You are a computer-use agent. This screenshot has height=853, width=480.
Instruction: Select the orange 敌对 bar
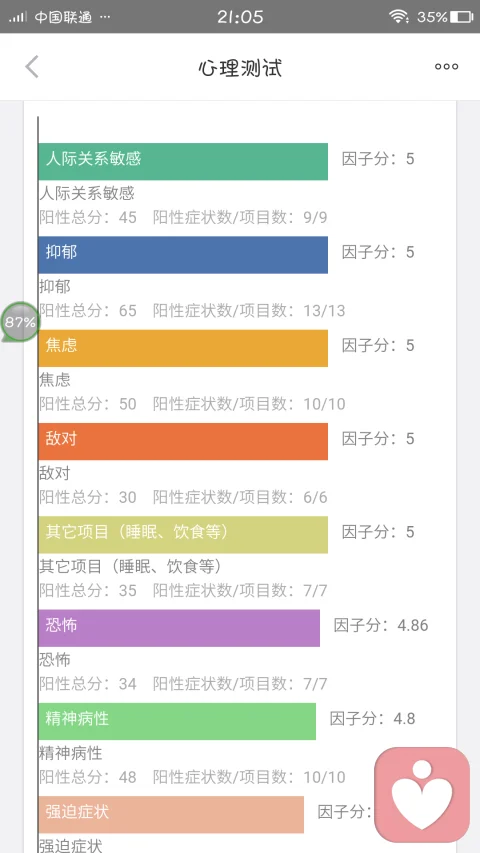183,441
